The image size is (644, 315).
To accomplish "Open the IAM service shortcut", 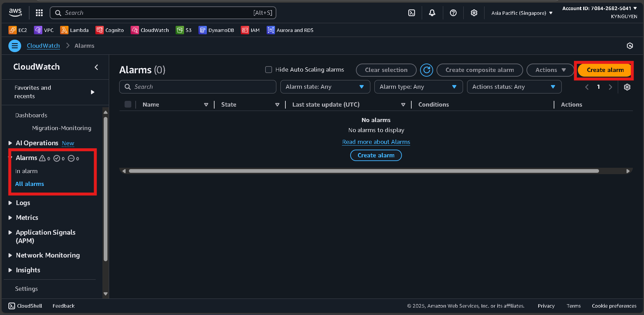I will (250, 30).
